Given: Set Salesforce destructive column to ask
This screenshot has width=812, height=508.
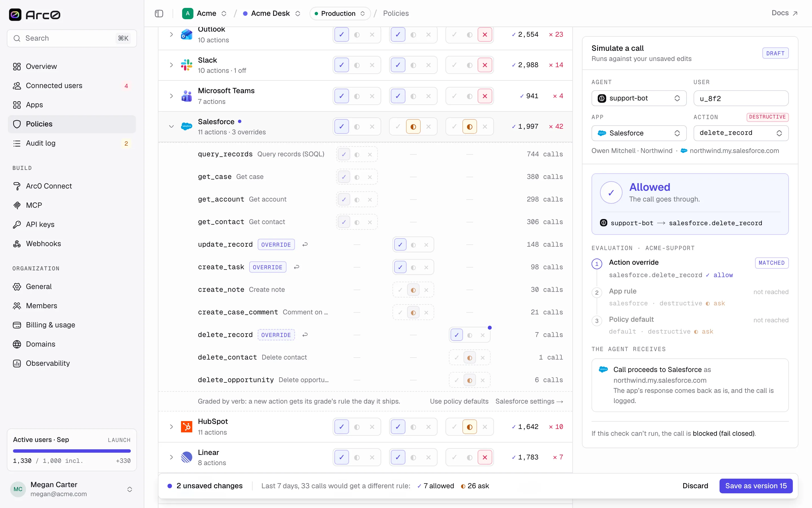Looking at the screenshot, I should (470, 127).
